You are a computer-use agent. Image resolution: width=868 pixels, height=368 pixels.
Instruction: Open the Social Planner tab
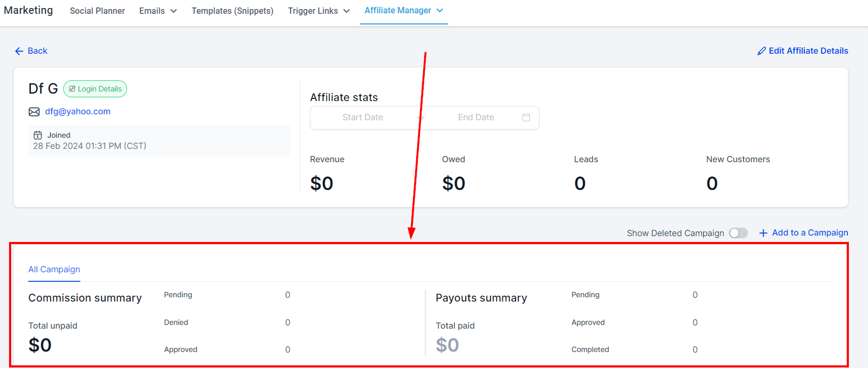point(97,11)
